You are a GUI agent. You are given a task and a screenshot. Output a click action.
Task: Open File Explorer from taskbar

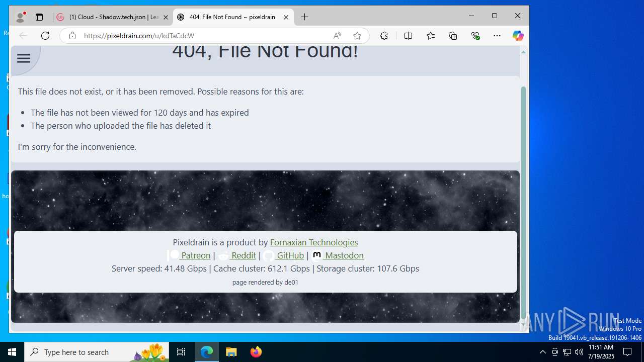[231, 352]
